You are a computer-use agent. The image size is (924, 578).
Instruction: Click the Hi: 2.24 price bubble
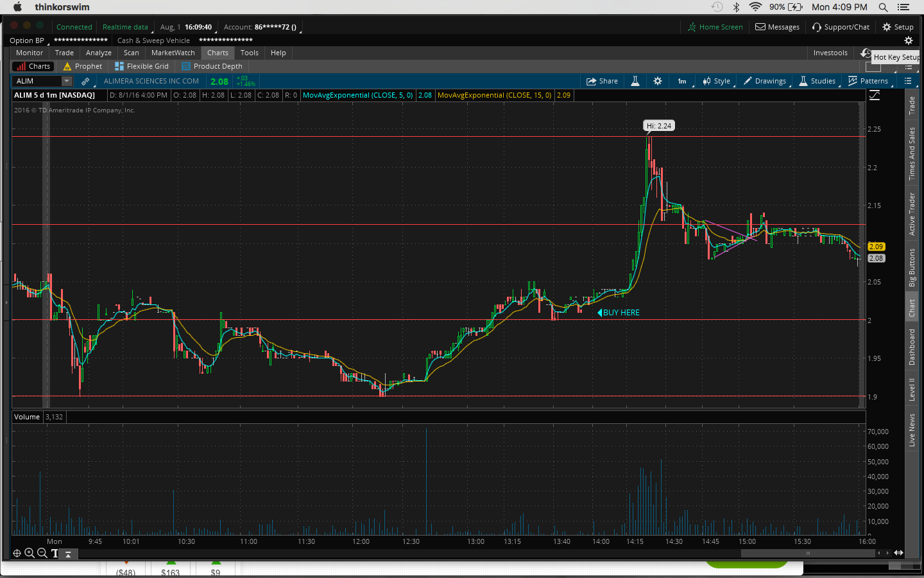coord(659,126)
